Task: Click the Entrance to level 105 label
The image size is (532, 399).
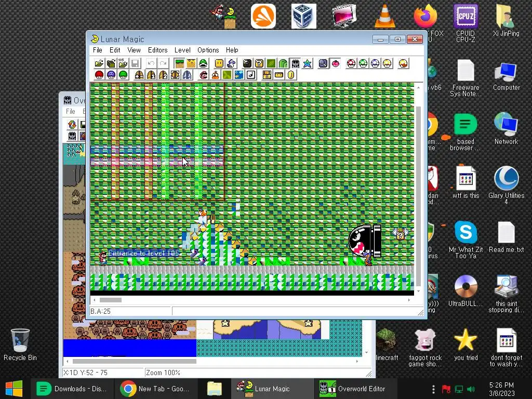Action: click(x=143, y=253)
